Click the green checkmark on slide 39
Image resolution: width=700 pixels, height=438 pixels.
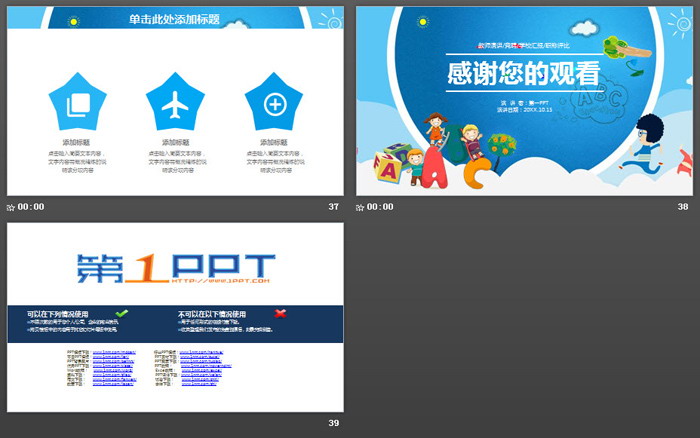pyautogui.click(x=122, y=313)
